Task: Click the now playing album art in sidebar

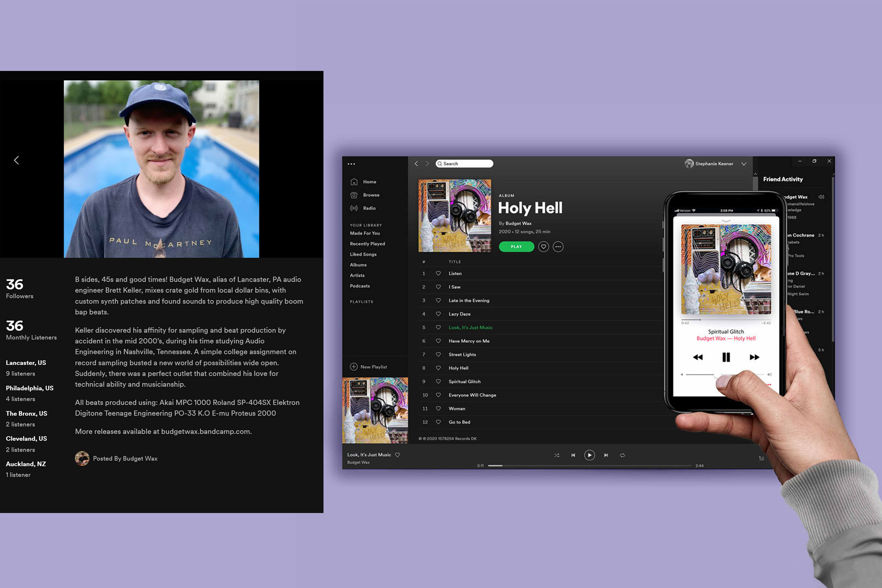Action: [x=375, y=410]
